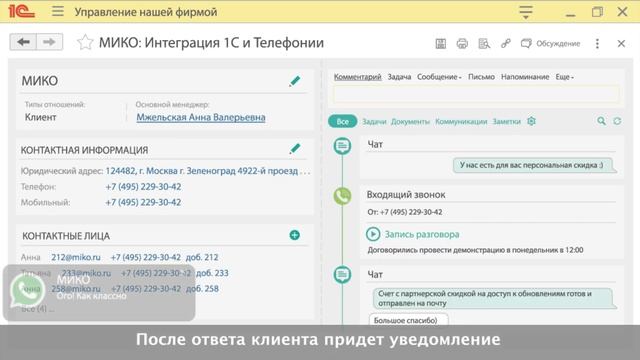The height and width of the screenshot is (360, 640).
Task: Click the Телефон number +7 (495) 229-30-42
Action: point(143,187)
